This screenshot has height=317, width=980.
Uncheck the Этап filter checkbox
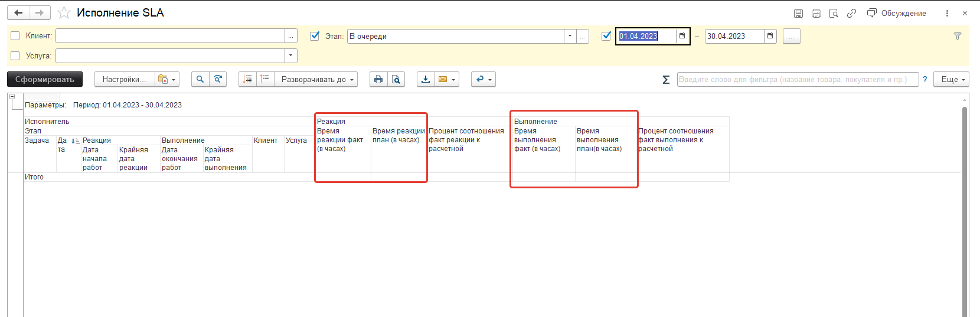[315, 36]
